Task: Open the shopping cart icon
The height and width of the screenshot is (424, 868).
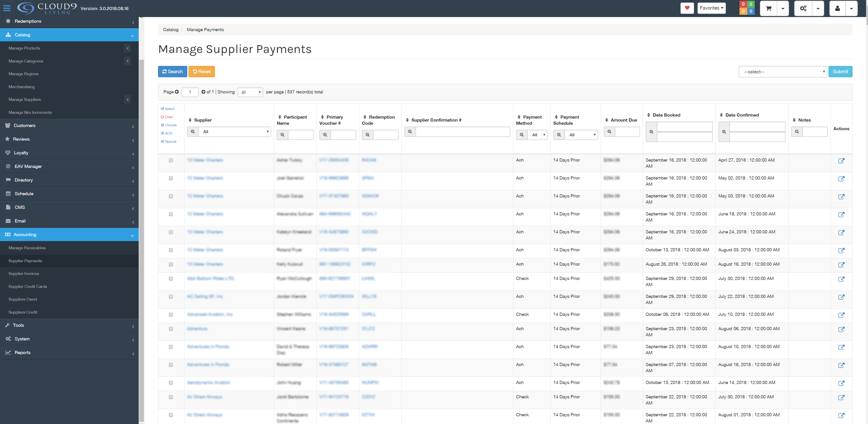Action: tap(768, 8)
